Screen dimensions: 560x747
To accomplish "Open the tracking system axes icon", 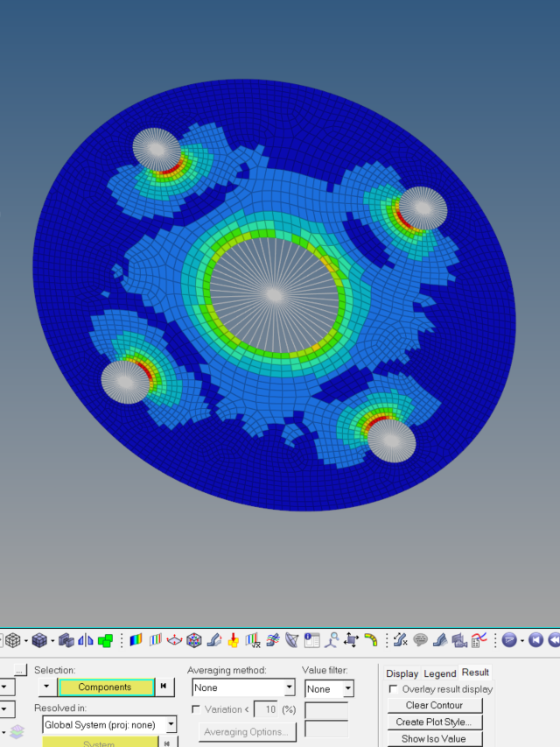I will (332, 640).
